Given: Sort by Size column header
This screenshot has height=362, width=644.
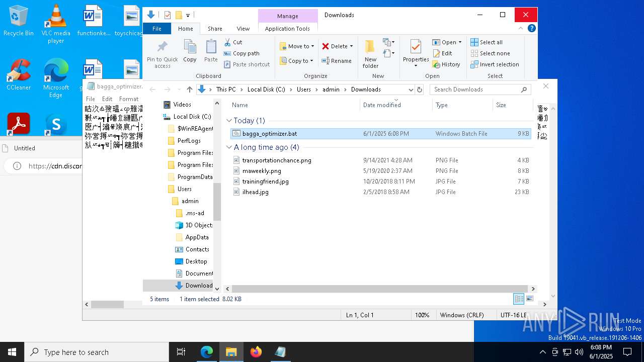Looking at the screenshot, I should click(512, 105).
